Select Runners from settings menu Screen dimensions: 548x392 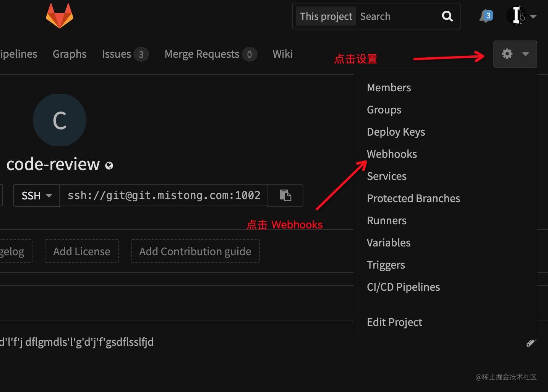(x=387, y=220)
